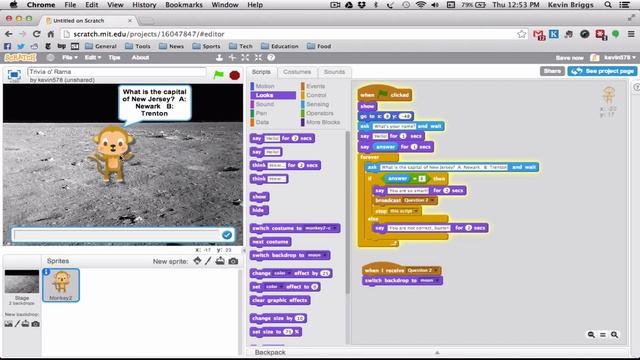Select the Looks block category
Image resolution: width=640 pixels, height=360 pixels.
[273, 95]
